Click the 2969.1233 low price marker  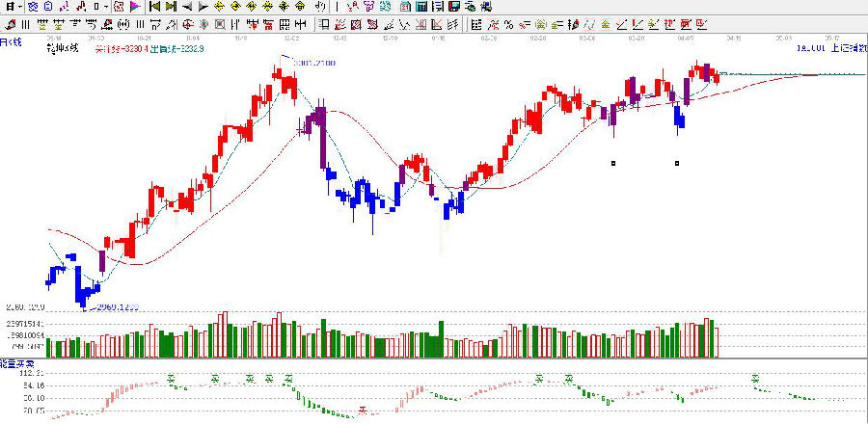(114, 306)
